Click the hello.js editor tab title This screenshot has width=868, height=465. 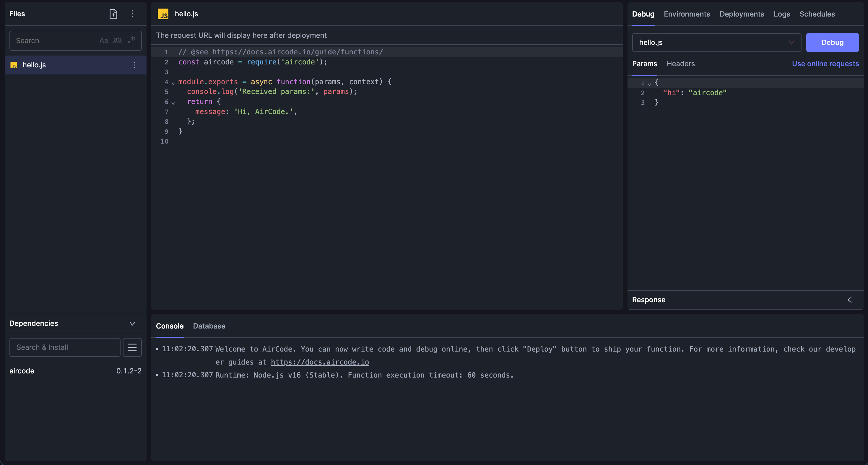point(186,14)
